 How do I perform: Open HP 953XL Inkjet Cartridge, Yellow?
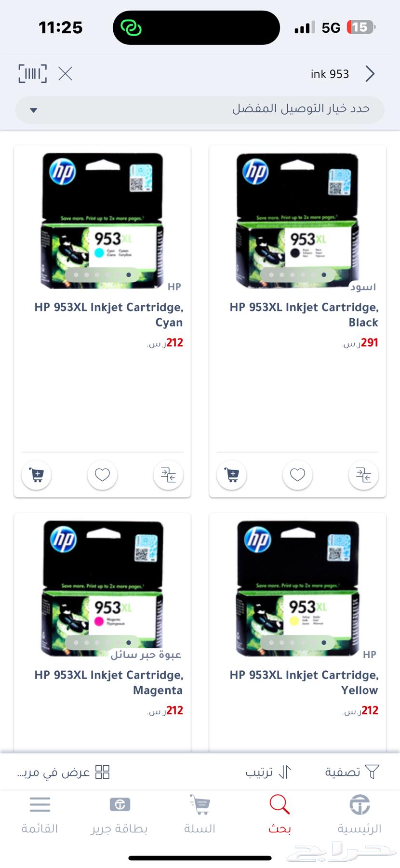pyautogui.click(x=304, y=682)
